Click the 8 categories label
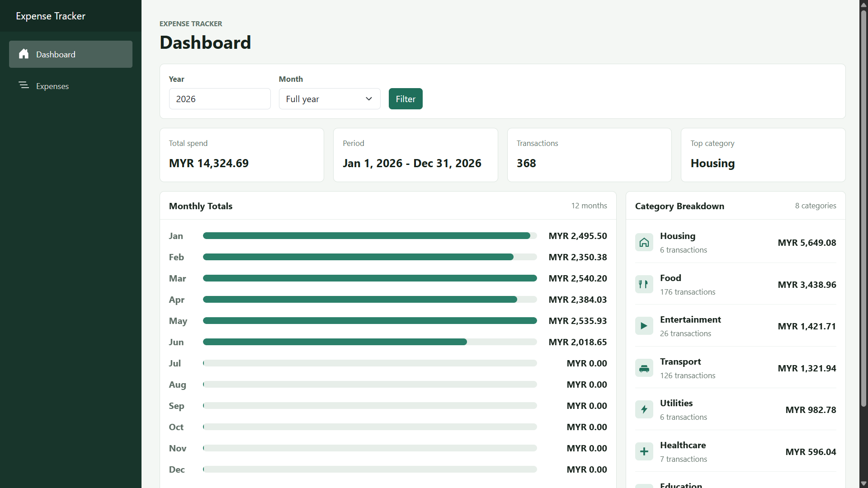Image resolution: width=868 pixels, height=488 pixels. tap(816, 206)
